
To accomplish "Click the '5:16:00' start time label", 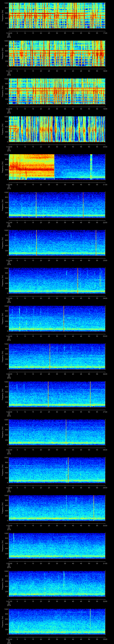I will coord(9,33).
